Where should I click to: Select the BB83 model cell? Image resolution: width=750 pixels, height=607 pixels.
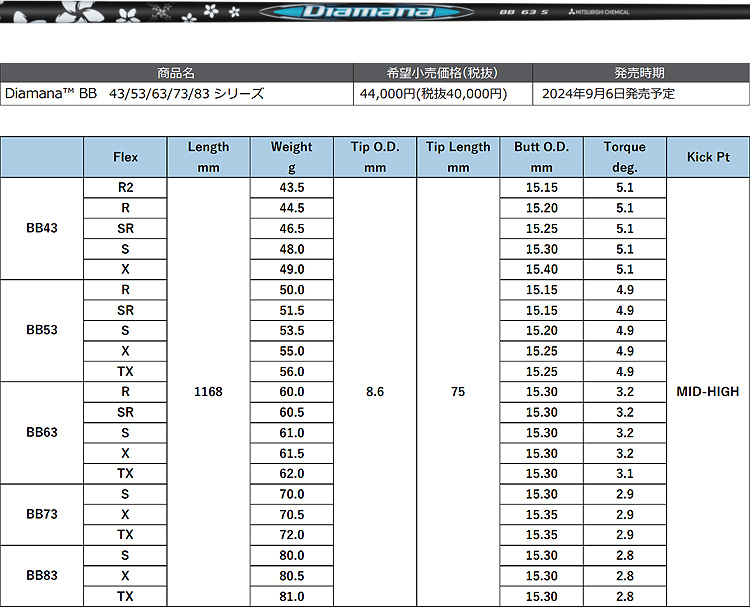tap(42, 575)
